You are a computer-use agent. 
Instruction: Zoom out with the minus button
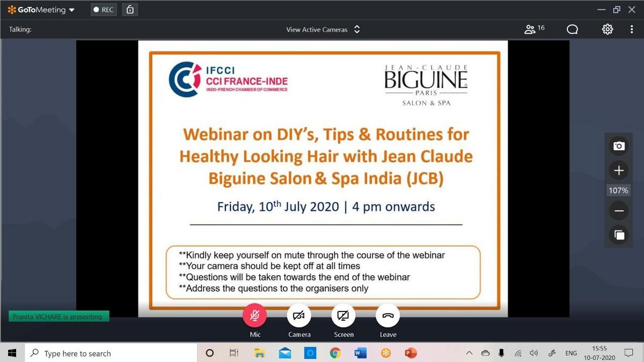[619, 211]
